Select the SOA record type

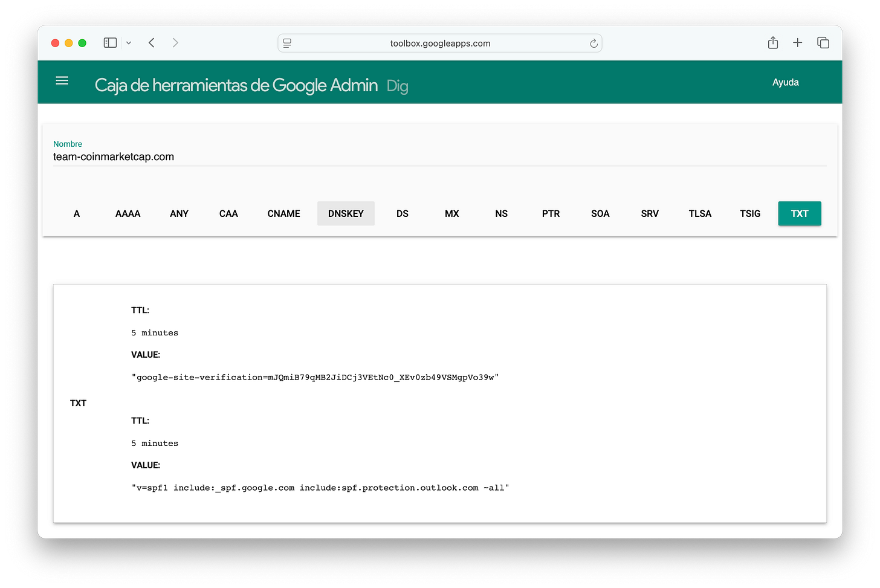[600, 213]
